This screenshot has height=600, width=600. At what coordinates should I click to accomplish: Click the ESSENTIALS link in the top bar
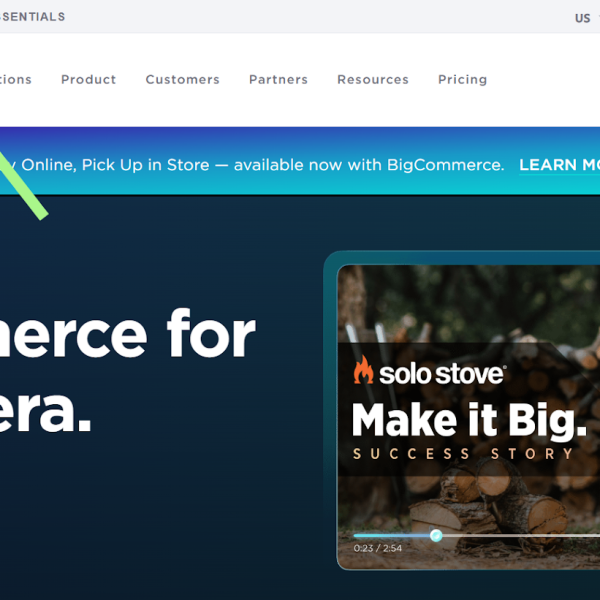(x=33, y=17)
